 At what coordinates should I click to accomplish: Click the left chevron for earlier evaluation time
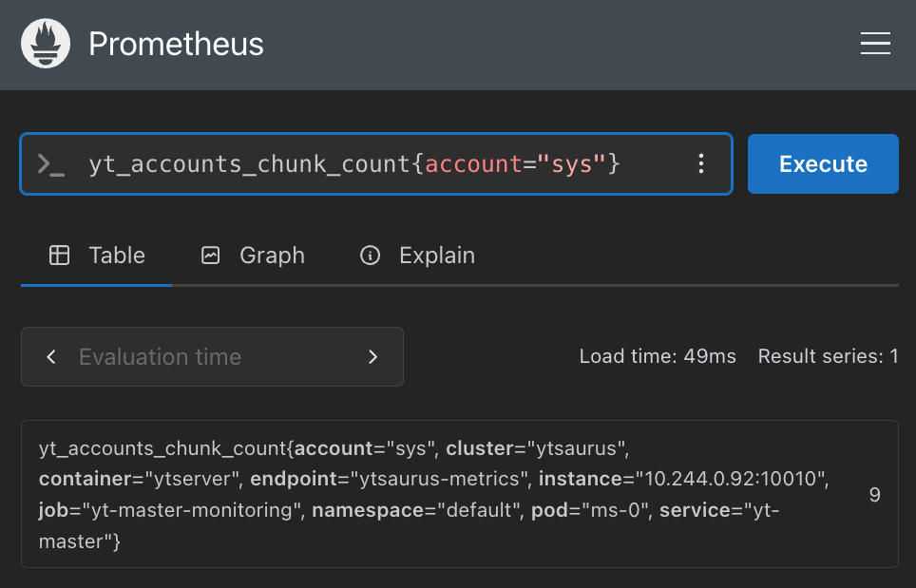[x=51, y=356]
